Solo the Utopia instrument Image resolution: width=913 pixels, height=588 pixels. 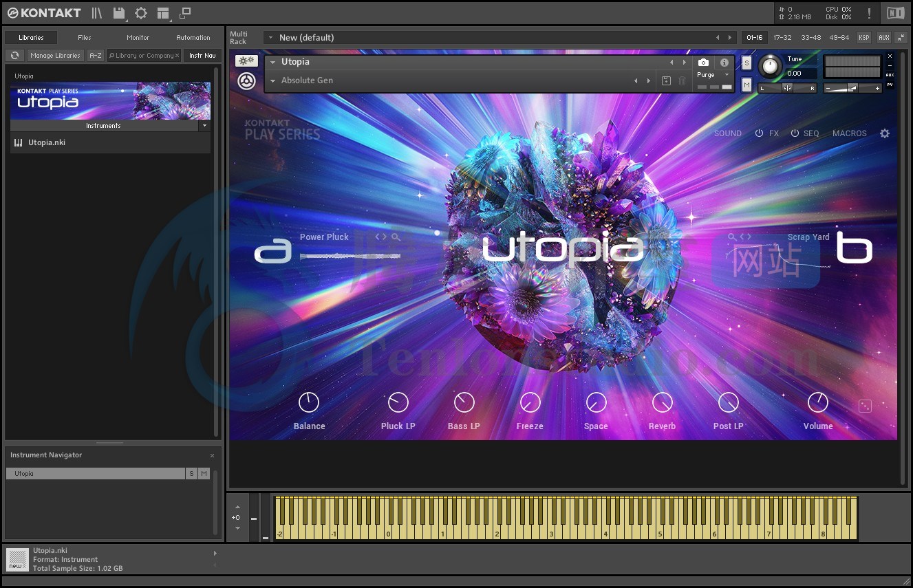(747, 63)
